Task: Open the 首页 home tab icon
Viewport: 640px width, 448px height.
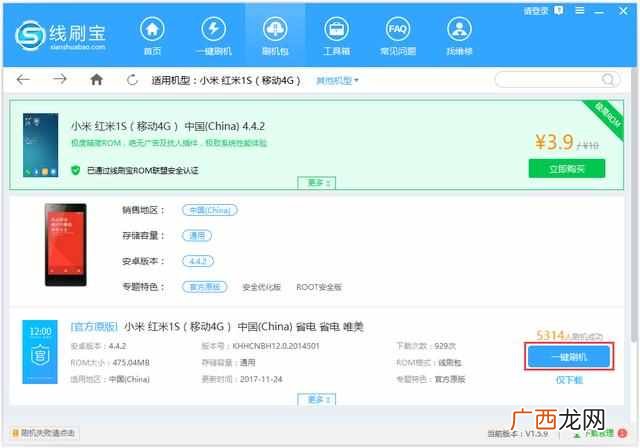Action: pyautogui.click(x=152, y=36)
